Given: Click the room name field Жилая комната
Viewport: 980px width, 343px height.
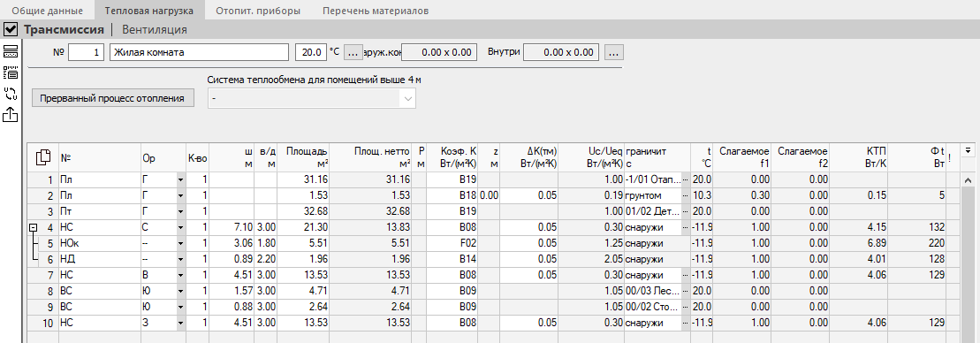Looking at the screenshot, I should pos(199,52).
